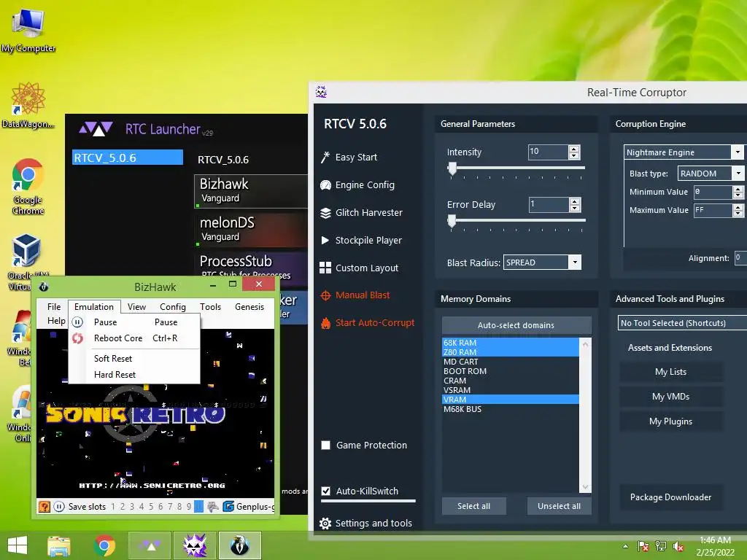Screen dimensions: 747x560
Task: Switch to Real-Time Corruptor taskbar button
Action: [x=195, y=545]
